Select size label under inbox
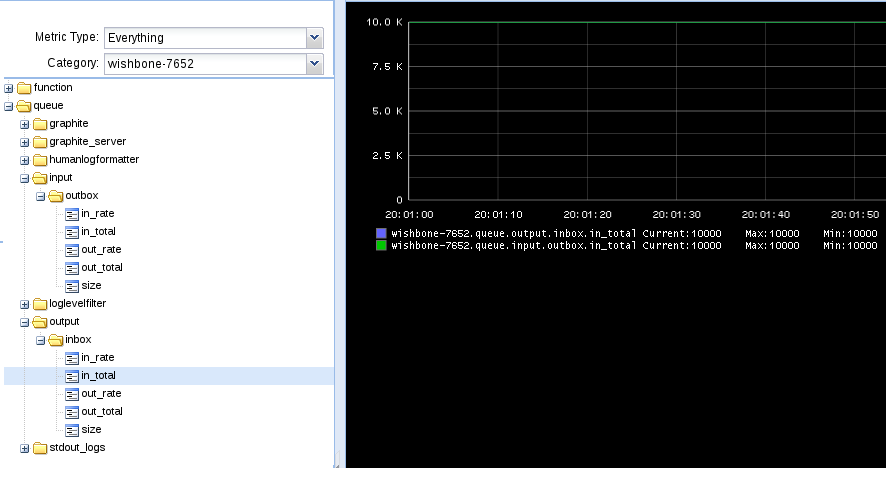 pyautogui.click(x=91, y=430)
